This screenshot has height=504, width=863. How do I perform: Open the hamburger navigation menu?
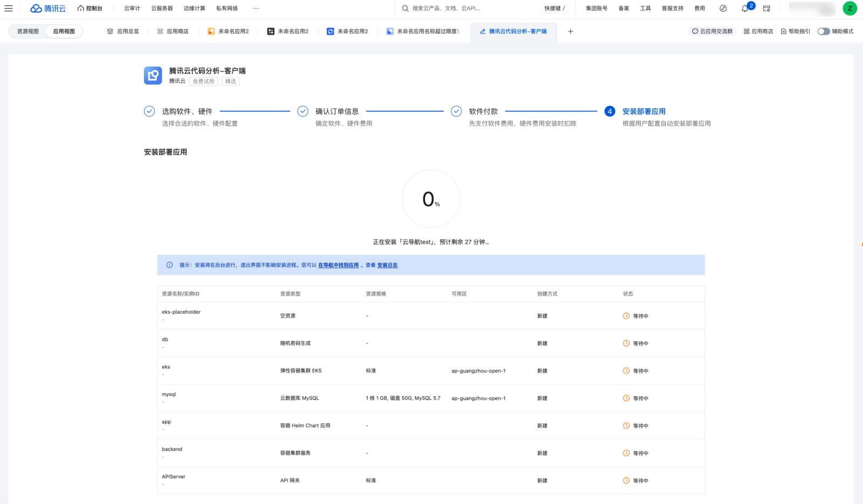[9, 9]
